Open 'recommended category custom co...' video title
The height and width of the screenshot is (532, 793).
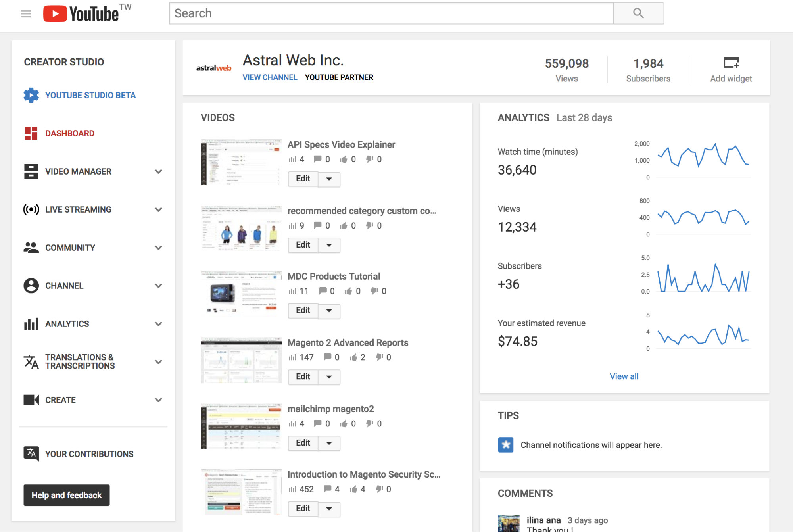coord(362,211)
